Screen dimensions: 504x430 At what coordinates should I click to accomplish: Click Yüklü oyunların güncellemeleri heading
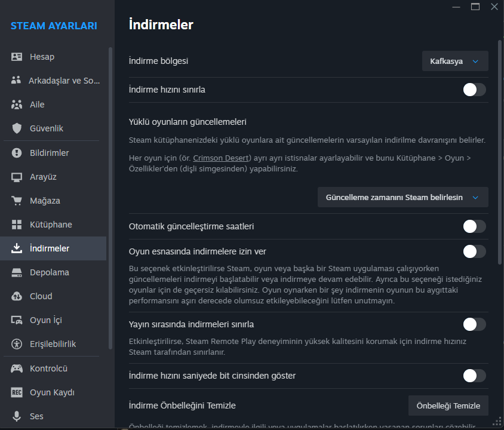pos(188,122)
